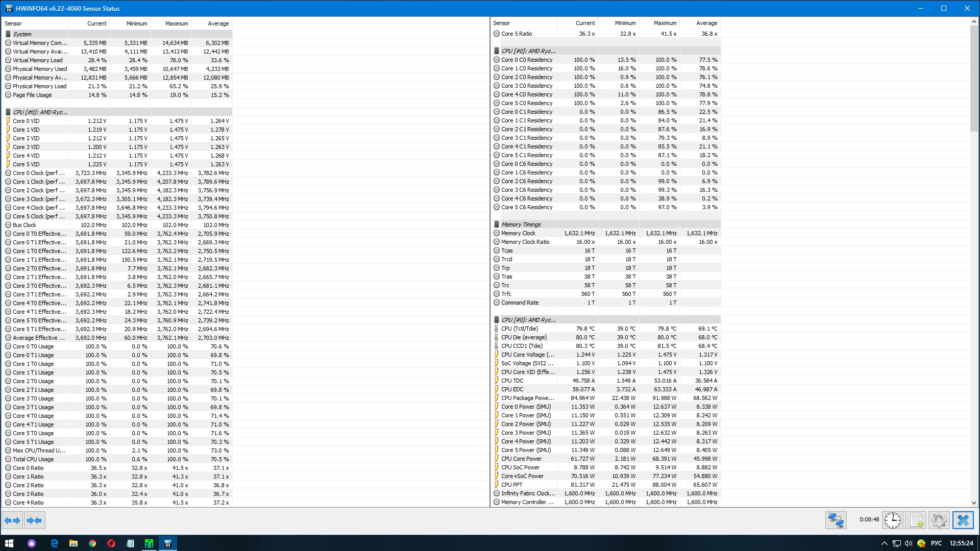Collapse the Memory Timings sensor group
Image resolution: width=980 pixels, height=551 pixels.
(x=521, y=224)
